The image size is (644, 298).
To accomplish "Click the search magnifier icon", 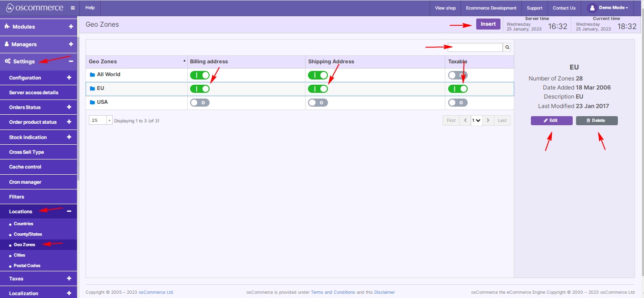I will 507,48.
